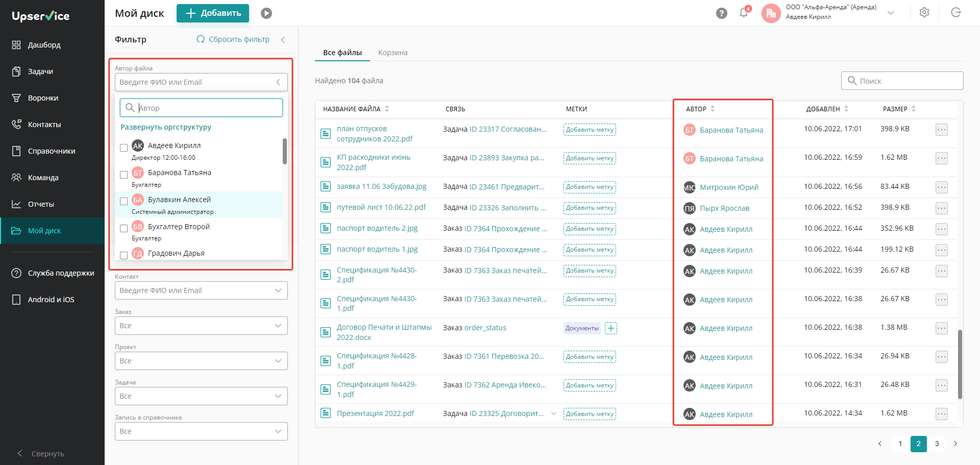Go to page 1

point(900,444)
